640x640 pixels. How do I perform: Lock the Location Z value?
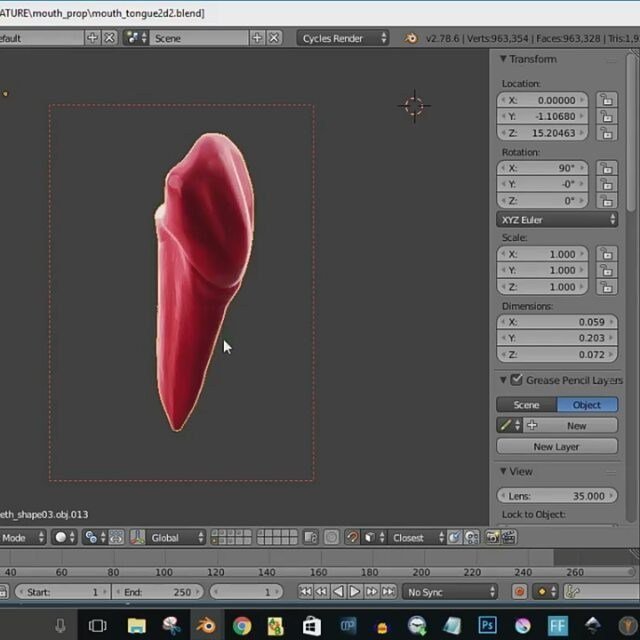[x=607, y=133]
